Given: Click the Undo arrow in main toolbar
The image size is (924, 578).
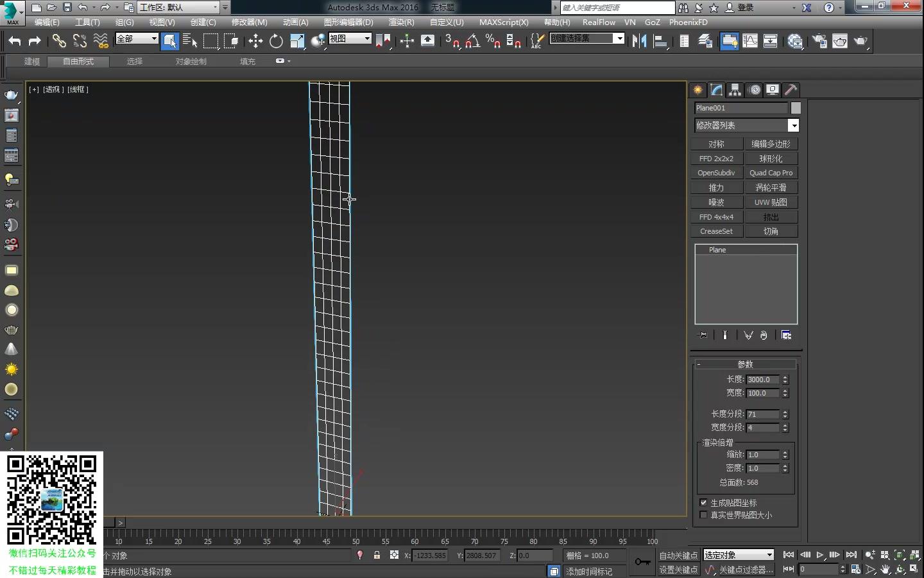Looking at the screenshot, I should (x=14, y=41).
